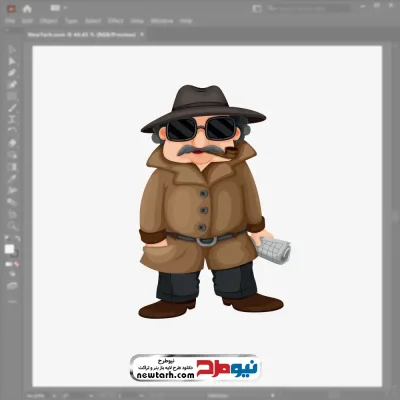400x400 pixels.
Task: Click the white Fill color swatch
Action: point(9,249)
